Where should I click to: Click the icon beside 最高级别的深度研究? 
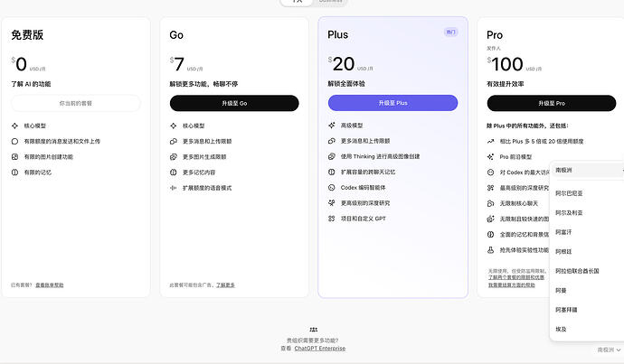(491, 188)
